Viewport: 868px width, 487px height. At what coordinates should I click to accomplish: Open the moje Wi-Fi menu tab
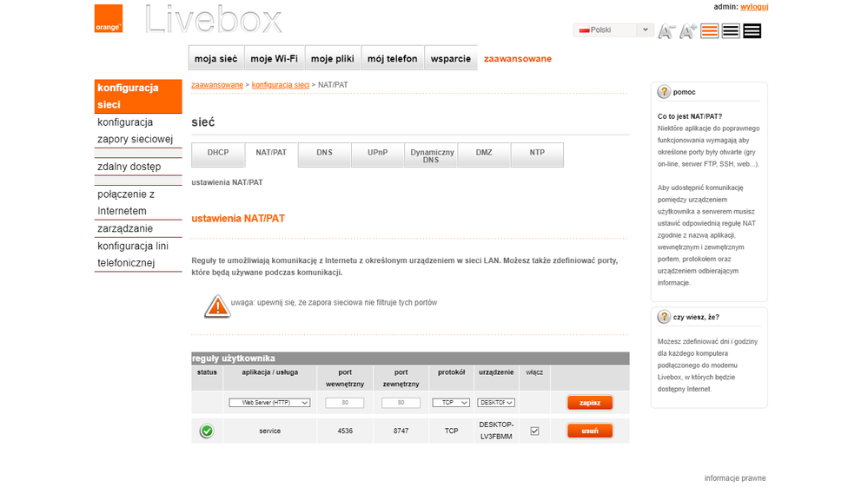click(274, 59)
